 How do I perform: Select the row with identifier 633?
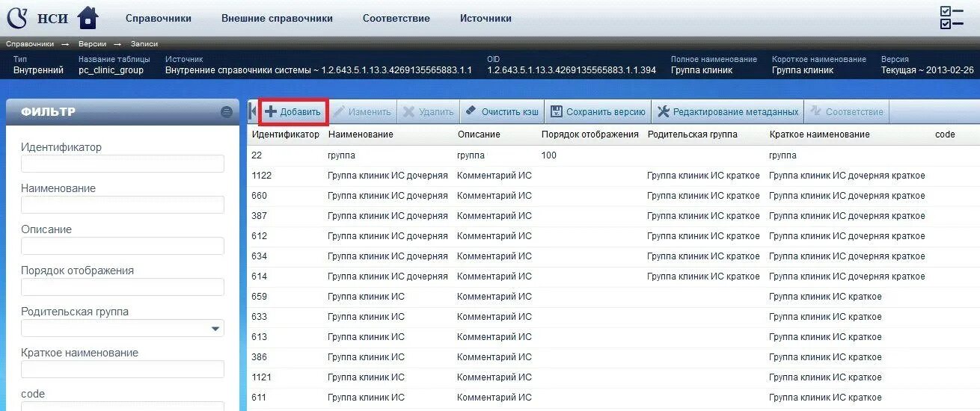pyautogui.click(x=613, y=317)
